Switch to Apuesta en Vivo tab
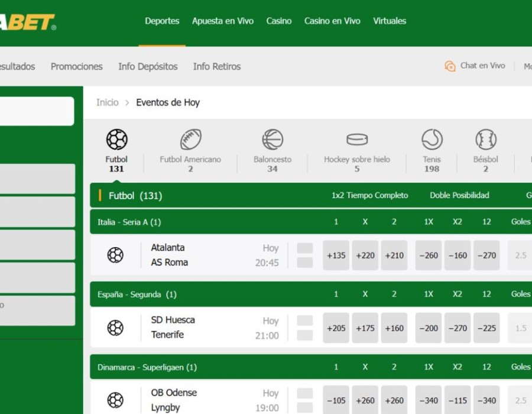 click(222, 21)
